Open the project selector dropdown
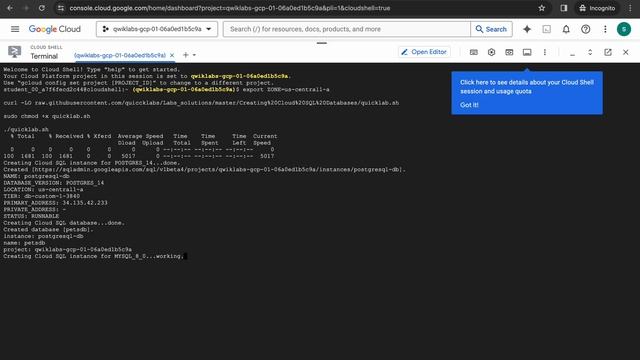This screenshot has width=640, height=360. pyautogui.click(x=157, y=29)
